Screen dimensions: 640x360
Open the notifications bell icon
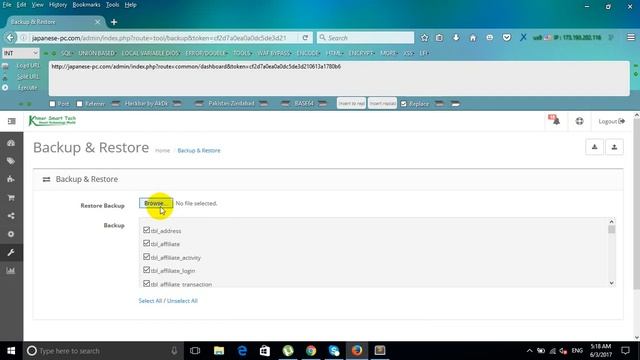(556, 121)
